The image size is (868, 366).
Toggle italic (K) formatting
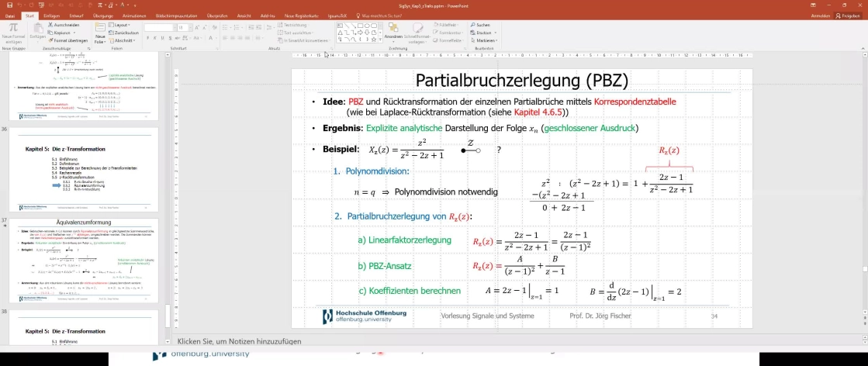155,40
